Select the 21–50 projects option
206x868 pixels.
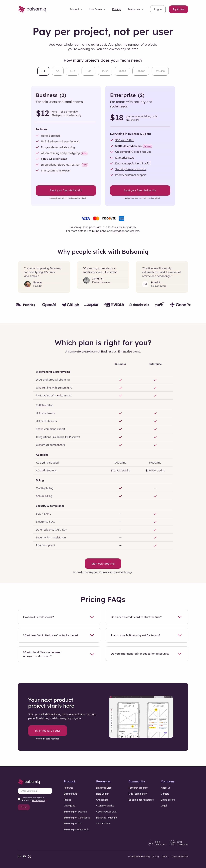coord(105,71)
